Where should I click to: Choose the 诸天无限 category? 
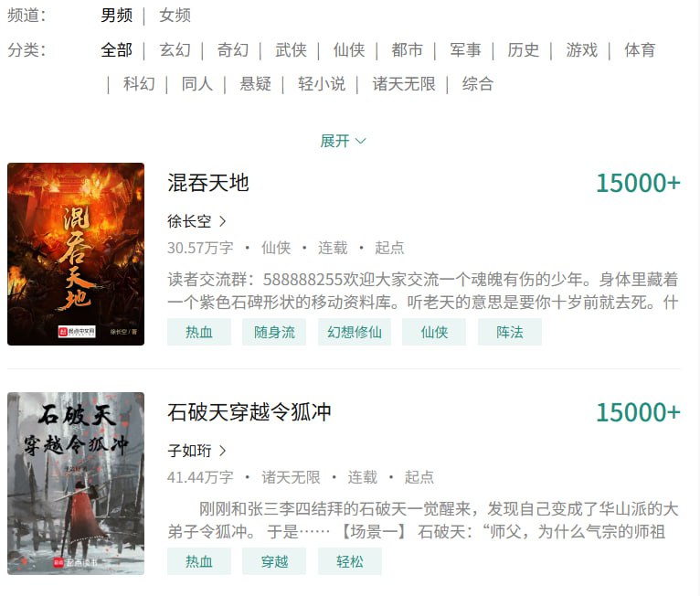click(x=404, y=84)
